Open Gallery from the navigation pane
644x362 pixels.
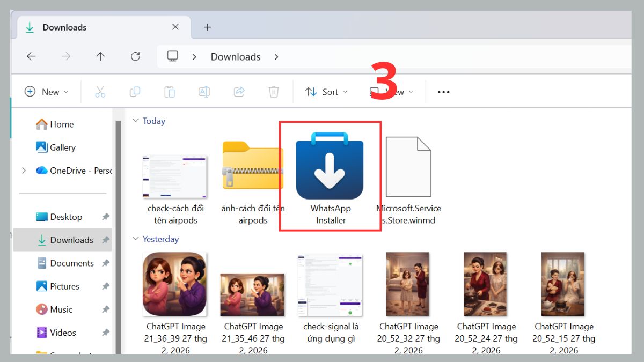point(61,147)
